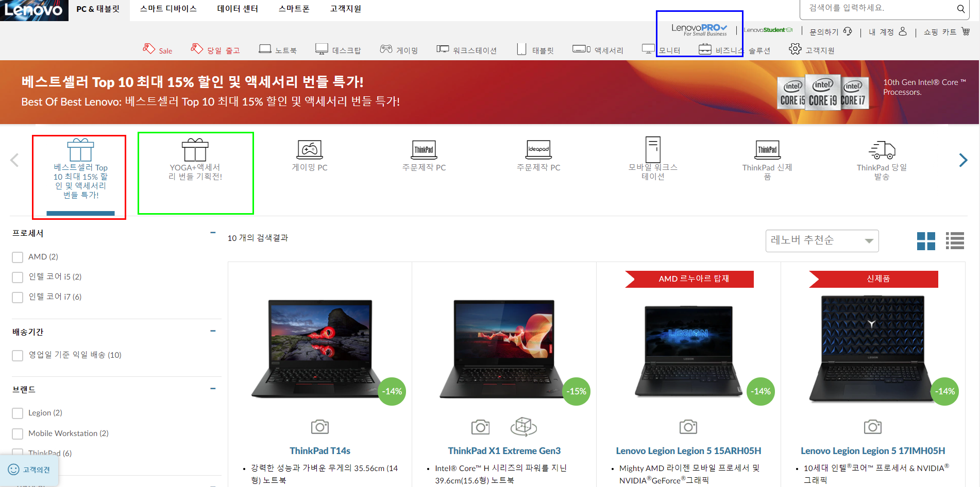
Task: Collapse the 브랜드 filter section
Action: (213, 389)
